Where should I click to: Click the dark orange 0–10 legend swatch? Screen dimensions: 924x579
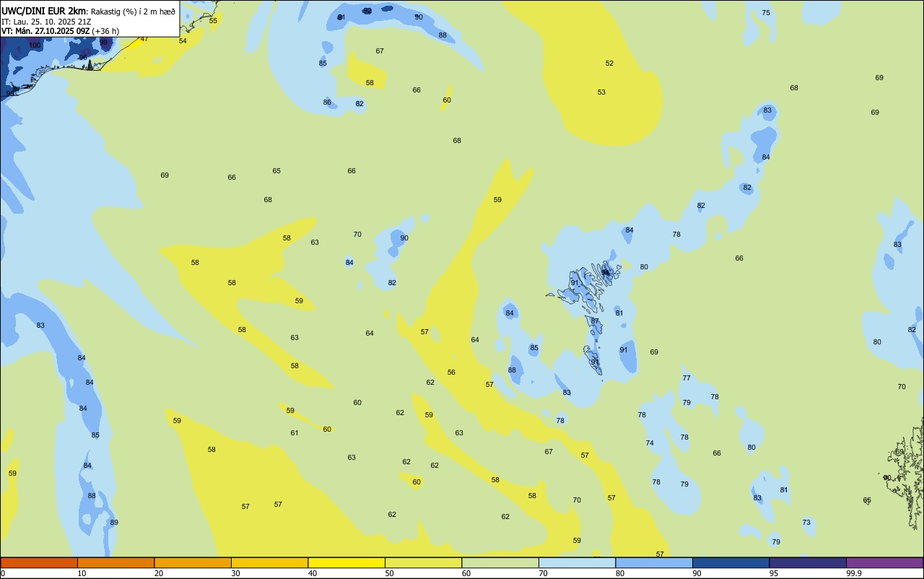point(39,562)
